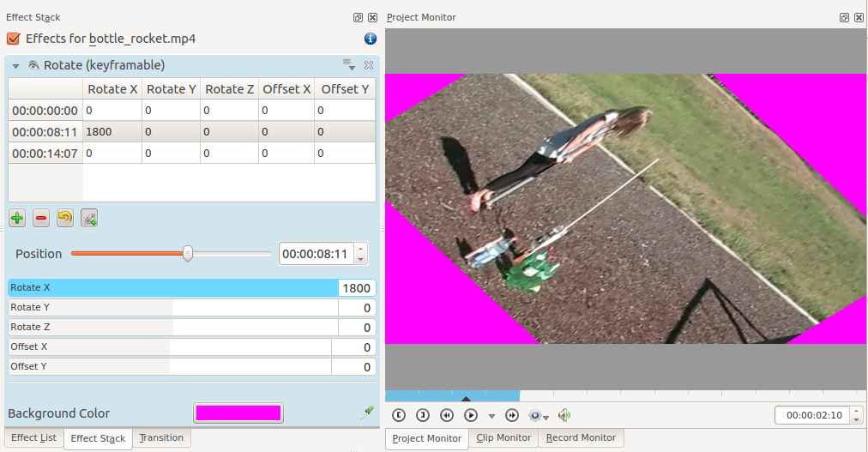Click the background color eyedropper picker

pos(367,413)
